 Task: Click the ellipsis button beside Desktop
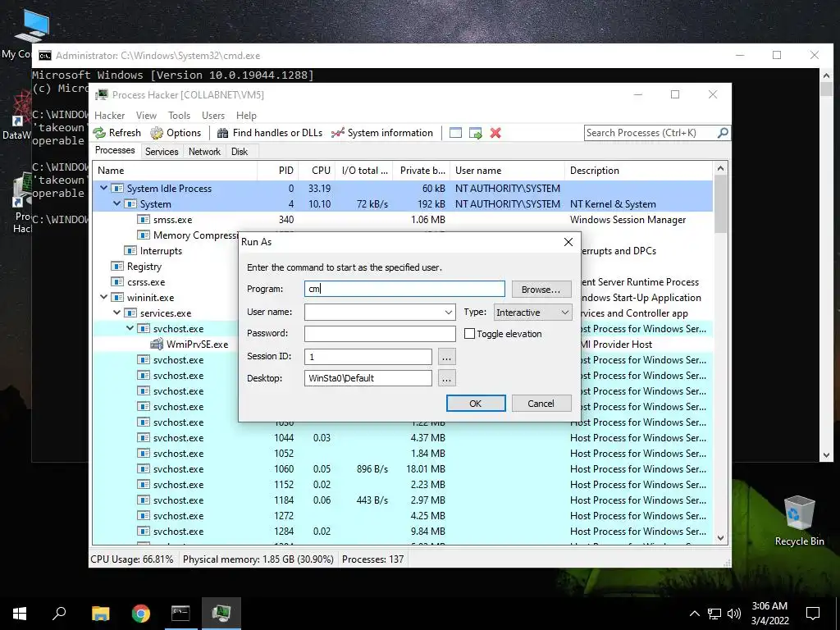447,378
